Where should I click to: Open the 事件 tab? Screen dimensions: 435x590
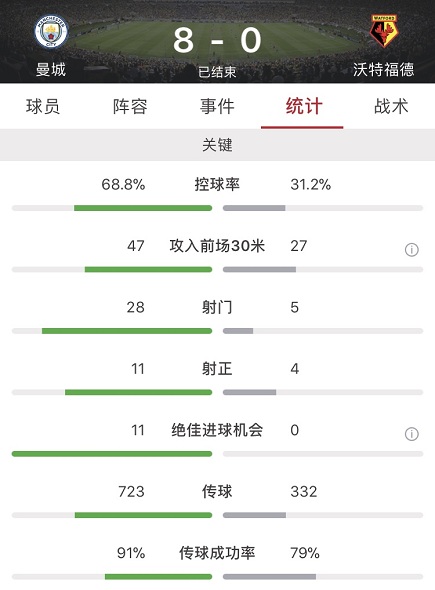coord(217,106)
